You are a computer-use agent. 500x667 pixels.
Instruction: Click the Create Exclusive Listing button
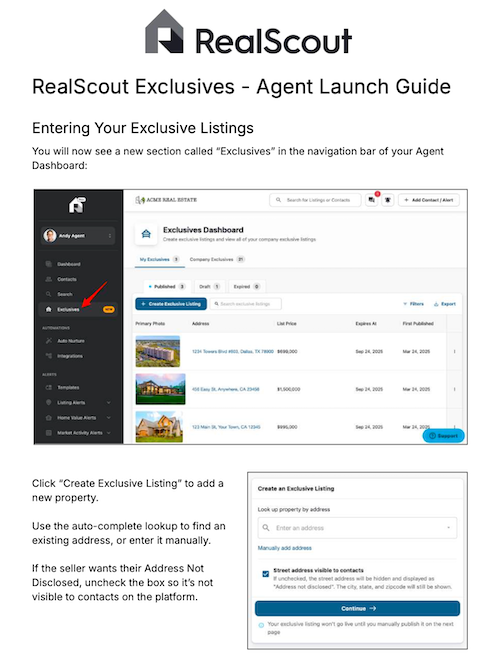pyautogui.click(x=171, y=304)
